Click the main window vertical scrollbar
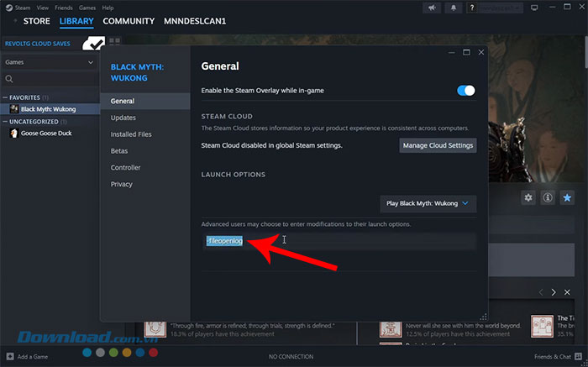 click(585, 52)
